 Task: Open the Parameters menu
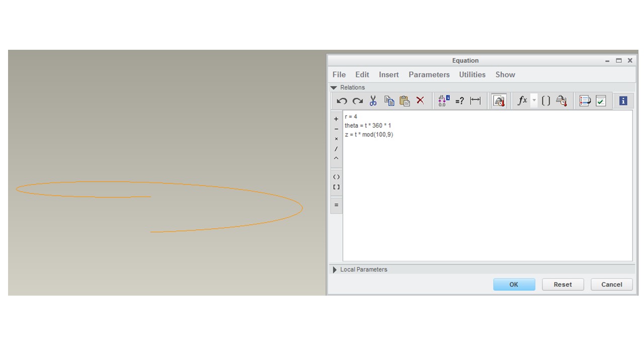[429, 74]
